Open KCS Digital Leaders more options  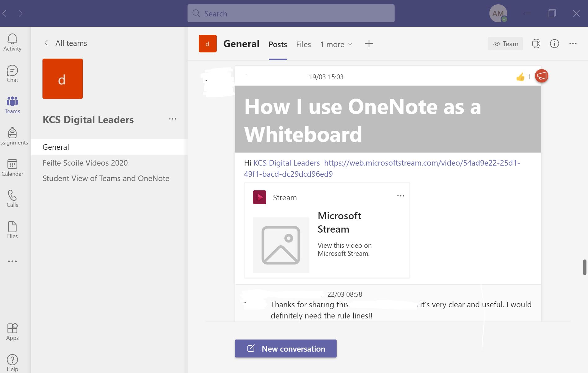tap(173, 119)
